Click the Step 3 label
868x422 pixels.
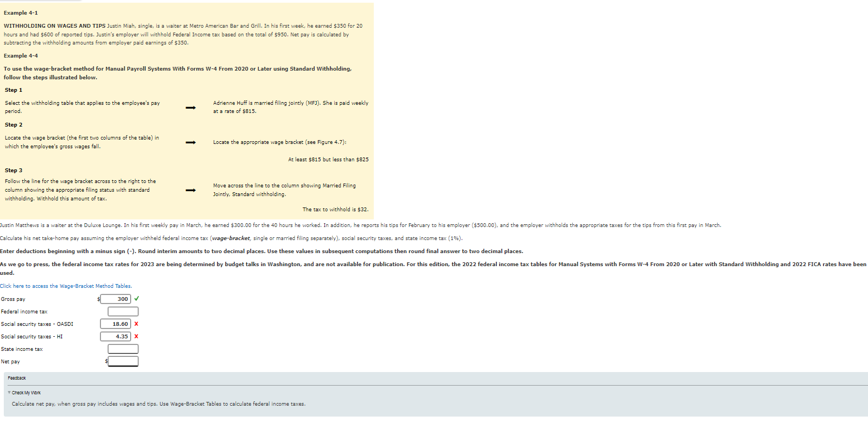tap(14, 171)
